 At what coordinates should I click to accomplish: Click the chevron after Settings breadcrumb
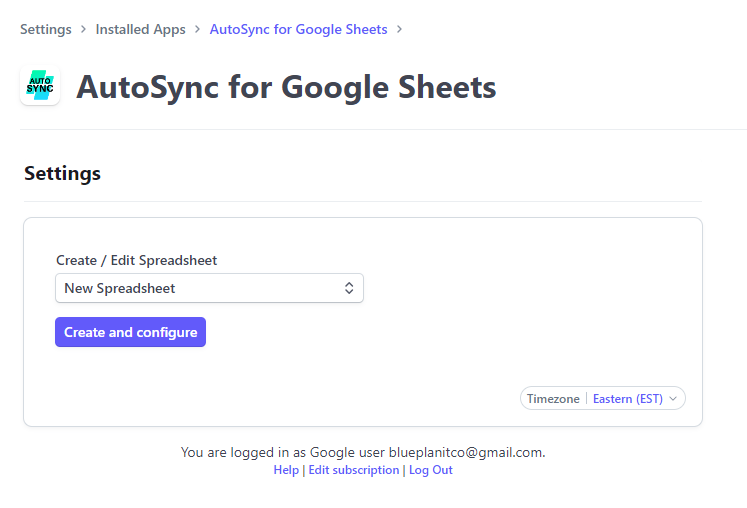point(83,29)
